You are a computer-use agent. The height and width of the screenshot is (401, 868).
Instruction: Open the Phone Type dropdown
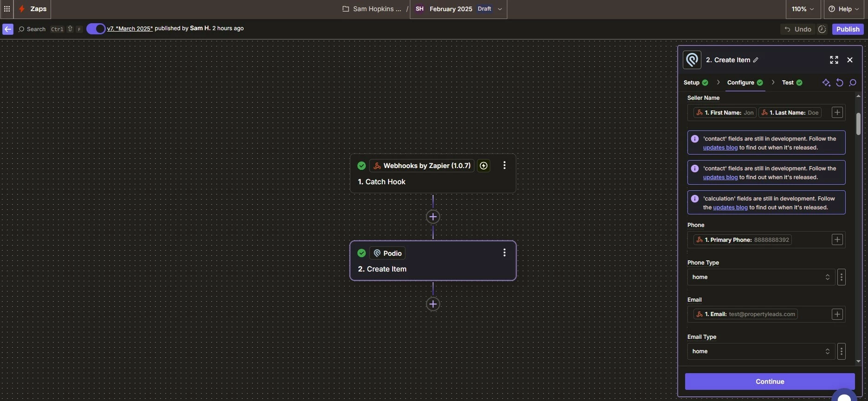click(x=761, y=277)
